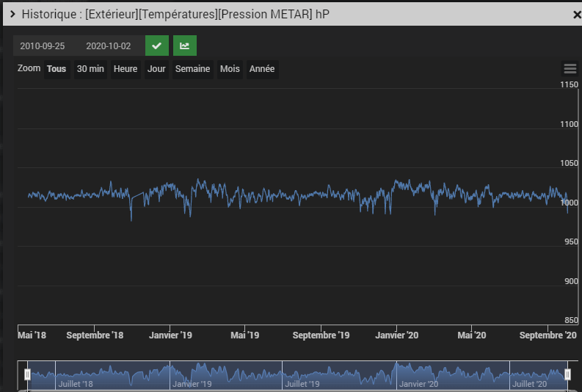Open the chart hamburger export menu
The image size is (582, 392).
tap(570, 69)
